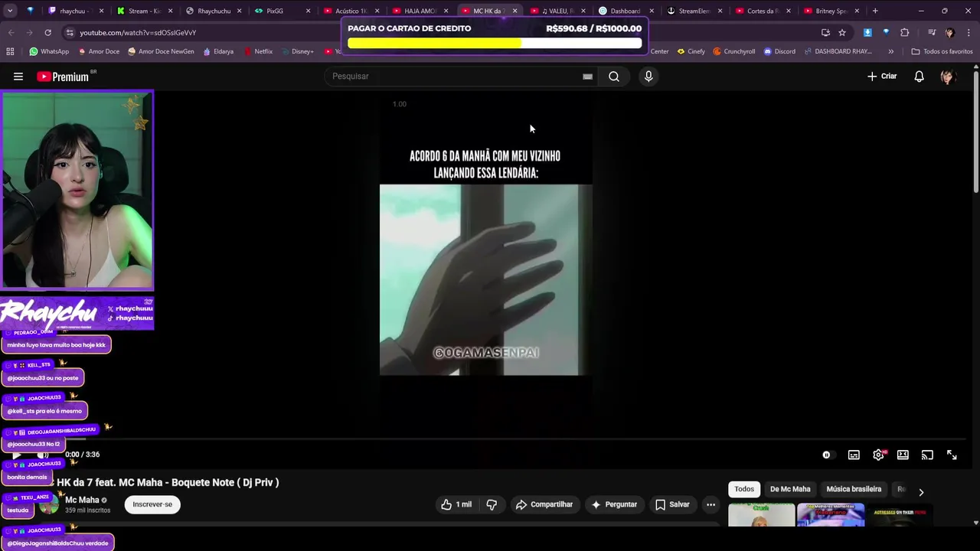Image resolution: width=980 pixels, height=551 pixels.
Task: Like the video (1 mil)
Action: pos(456,504)
